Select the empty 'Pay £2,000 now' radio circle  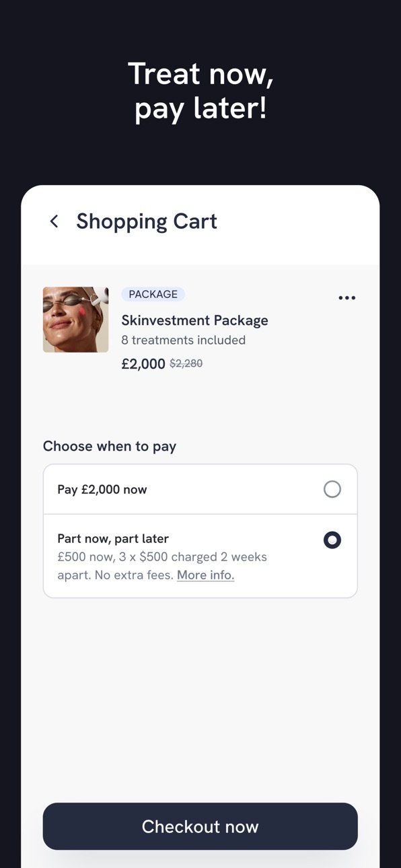332,489
